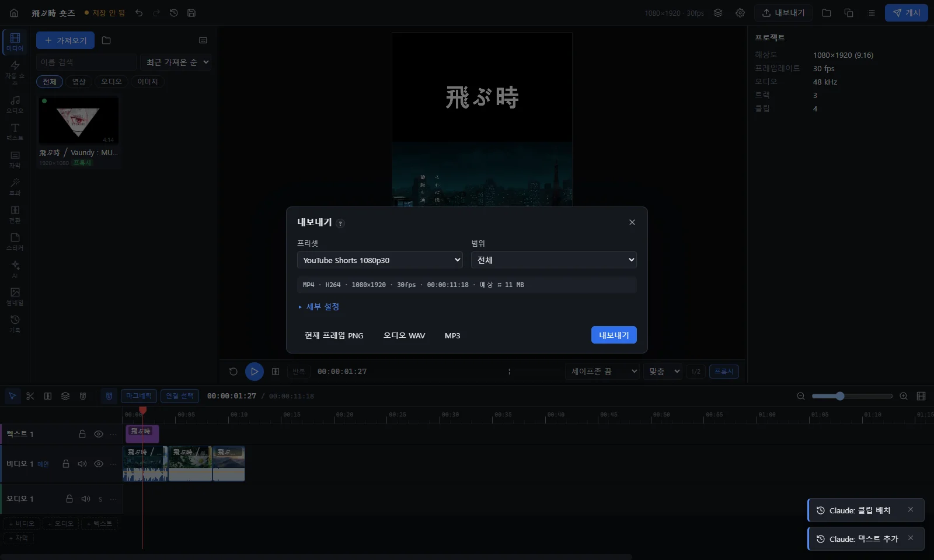Toggle lock on 비디오 1 track
The width and height of the screenshot is (934, 560).
click(x=66, y=464)
